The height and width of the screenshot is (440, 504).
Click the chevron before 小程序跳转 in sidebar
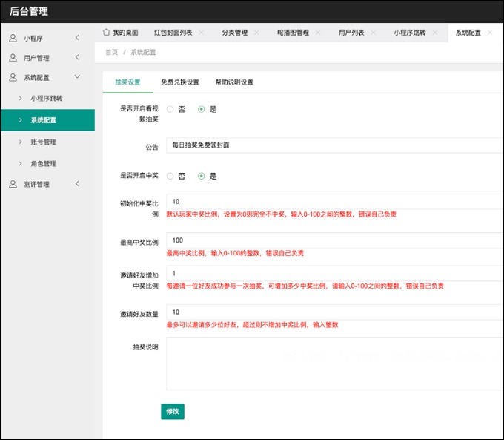tap(20, 98)
